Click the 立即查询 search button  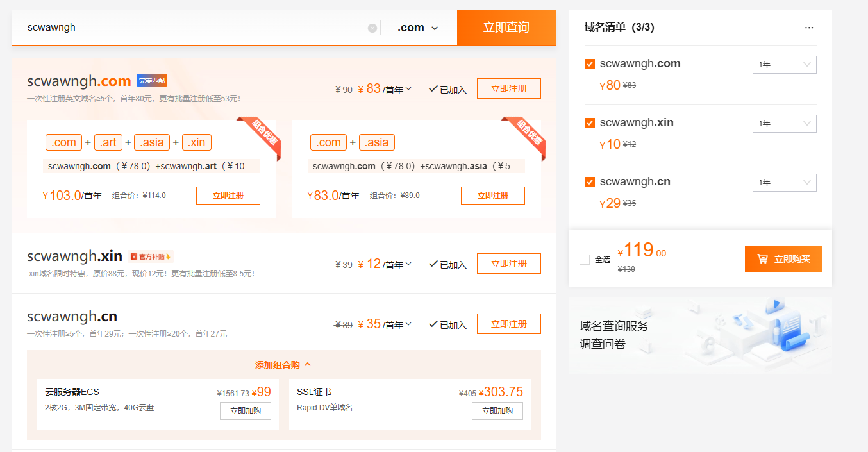pos(506,28)
